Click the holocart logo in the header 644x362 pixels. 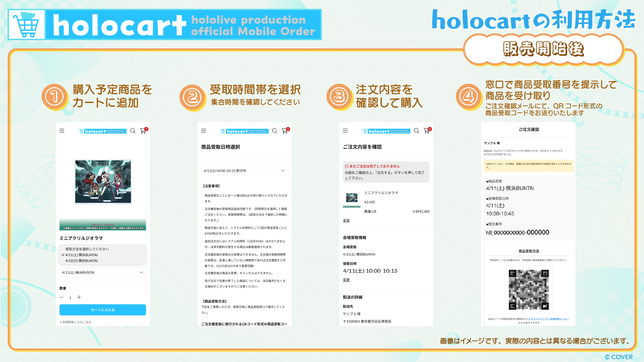pos(102,131)
